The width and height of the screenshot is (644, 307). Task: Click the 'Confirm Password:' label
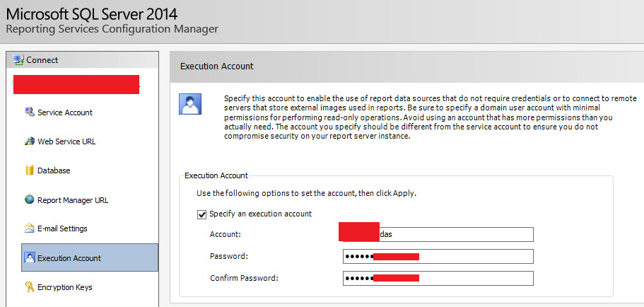pos(244,278)
